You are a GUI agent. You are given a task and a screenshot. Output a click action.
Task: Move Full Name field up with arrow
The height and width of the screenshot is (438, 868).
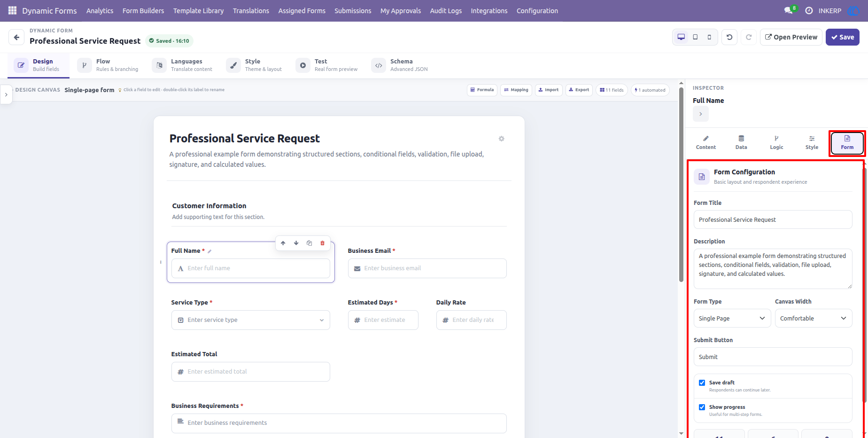[283, 243]
